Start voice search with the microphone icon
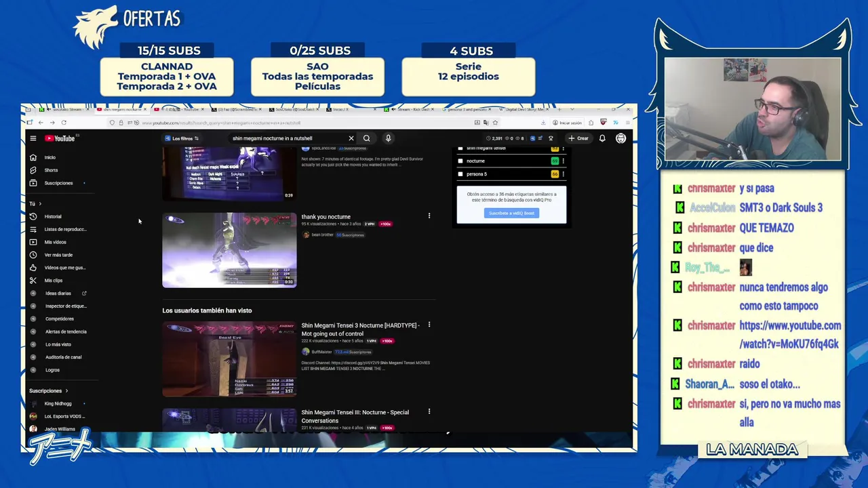 click(x=388, y=138)
